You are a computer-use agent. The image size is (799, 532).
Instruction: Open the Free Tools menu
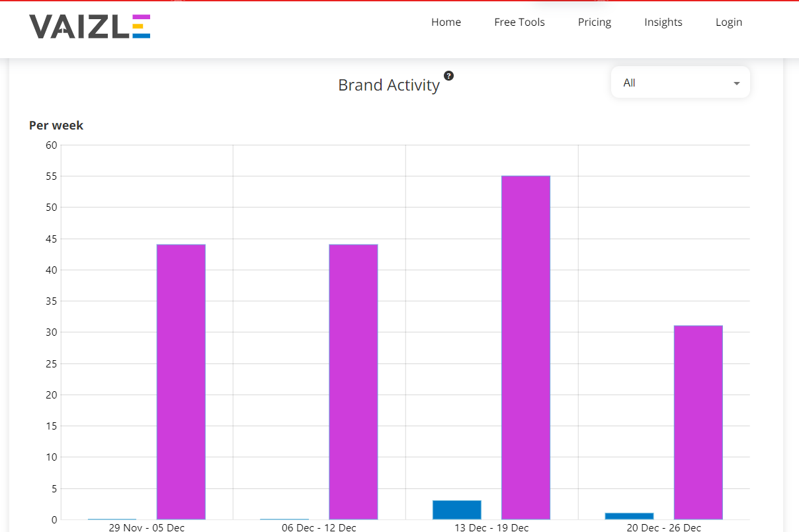(519, 22)
